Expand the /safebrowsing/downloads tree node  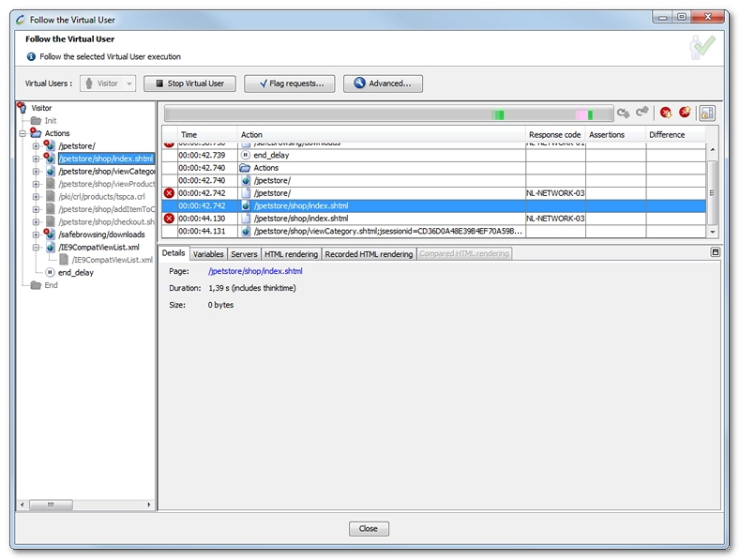coord(36,235)
